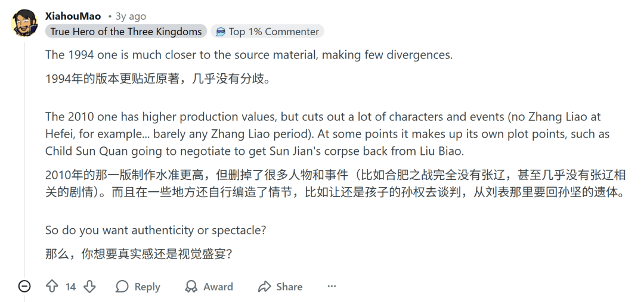The width and height of the screenshot is (644, 302).
Task: Collapse the comment with the minus button
Action: [24, 287]
